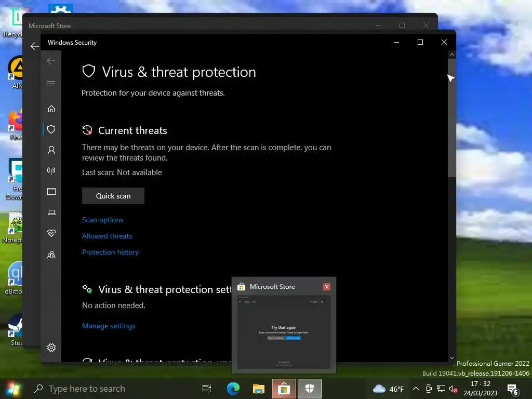The height and width of the screenshot is (399, 532).
Task: Click the vertical scrollbar thumb
Action: pyautogui.click(x=452, y=118)
